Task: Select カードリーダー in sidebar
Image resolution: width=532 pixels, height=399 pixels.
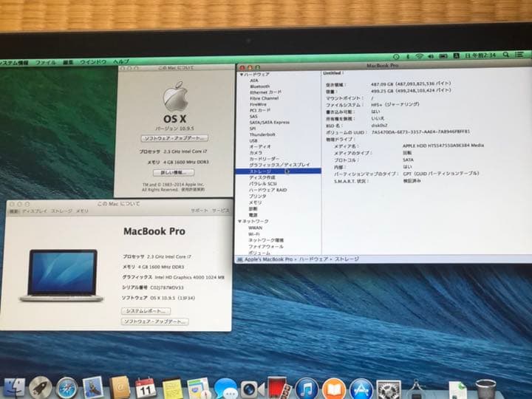Action: tap(265, 159)
